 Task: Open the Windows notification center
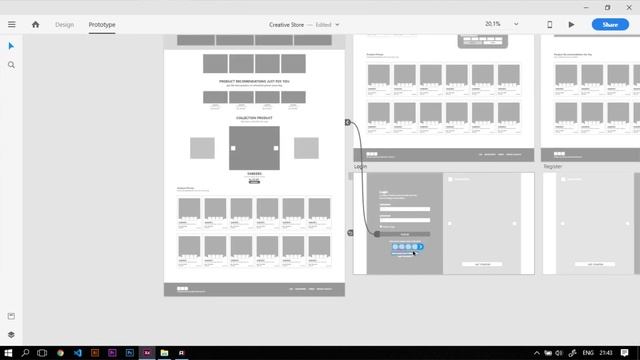(x=624, y=353)
